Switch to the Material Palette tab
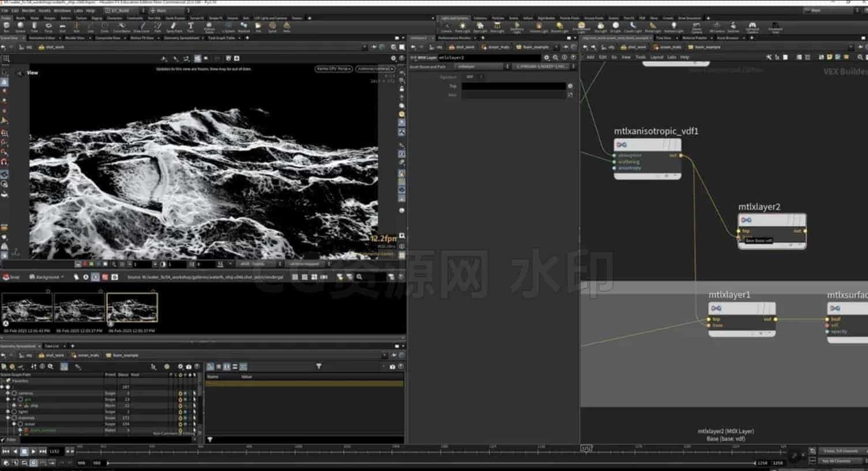Image resolution: width=868 pixels, height=471 pixels. 694,38
